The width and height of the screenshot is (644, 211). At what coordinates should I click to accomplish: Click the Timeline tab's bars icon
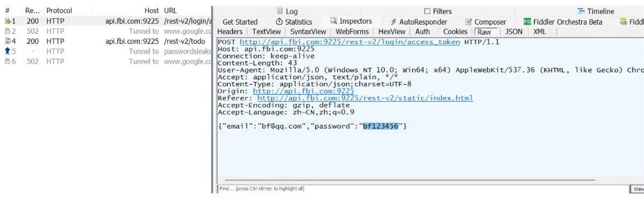(x=581, y=11)
